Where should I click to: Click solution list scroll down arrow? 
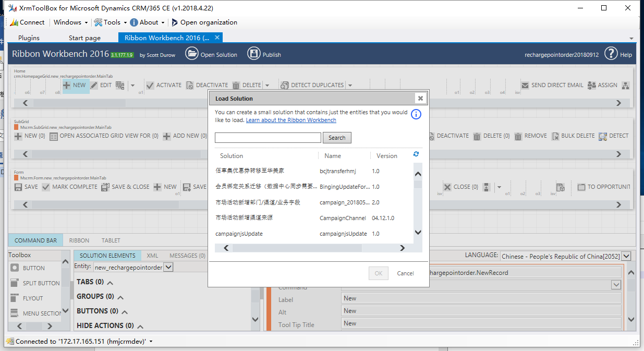418,233
